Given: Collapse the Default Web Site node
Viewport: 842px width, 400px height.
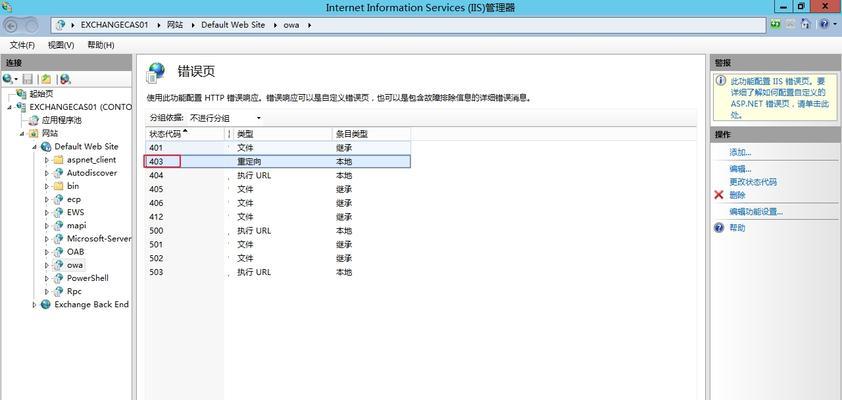Looking at the screenshot, I should pos(35,147).
